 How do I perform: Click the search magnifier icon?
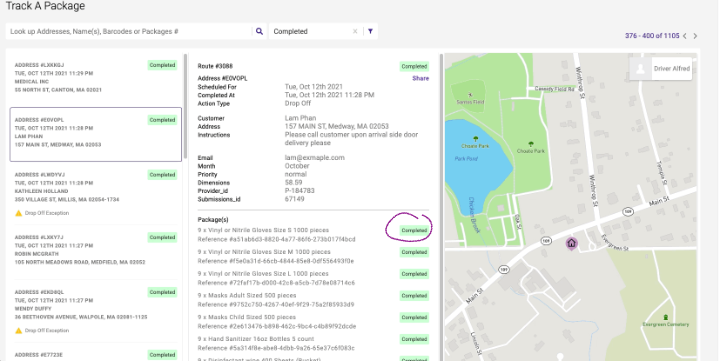pyautogui.click(x=259, y=31)
